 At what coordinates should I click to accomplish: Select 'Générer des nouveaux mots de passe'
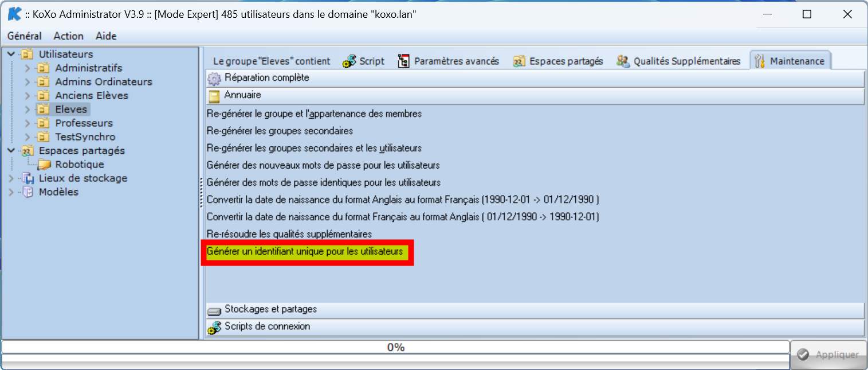tap(323, 166)
